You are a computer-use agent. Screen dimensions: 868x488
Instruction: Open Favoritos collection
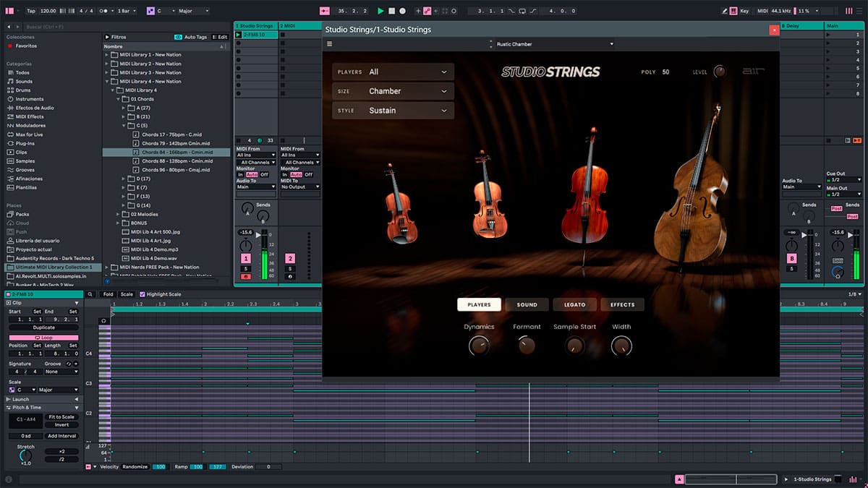pyautogui.click(x=26, y=46)
